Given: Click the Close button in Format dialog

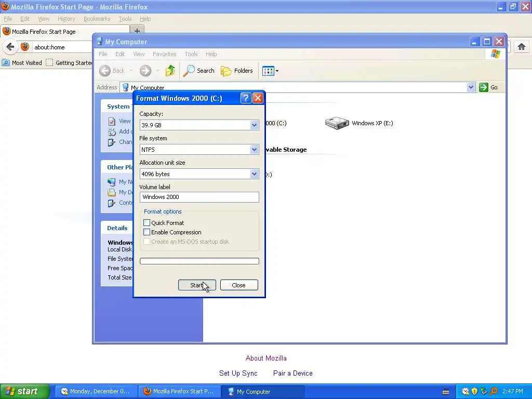Looking at the screenshot, I should pyautogui.click(x=239, y=285).
